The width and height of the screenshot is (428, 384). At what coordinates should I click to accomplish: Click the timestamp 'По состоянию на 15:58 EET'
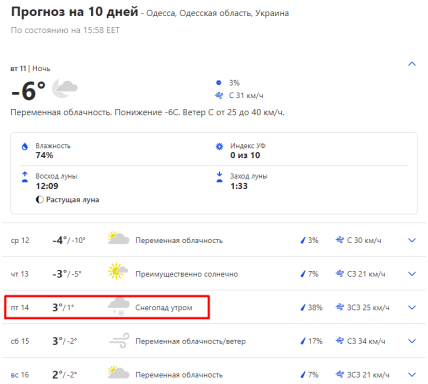pos(65,30)
